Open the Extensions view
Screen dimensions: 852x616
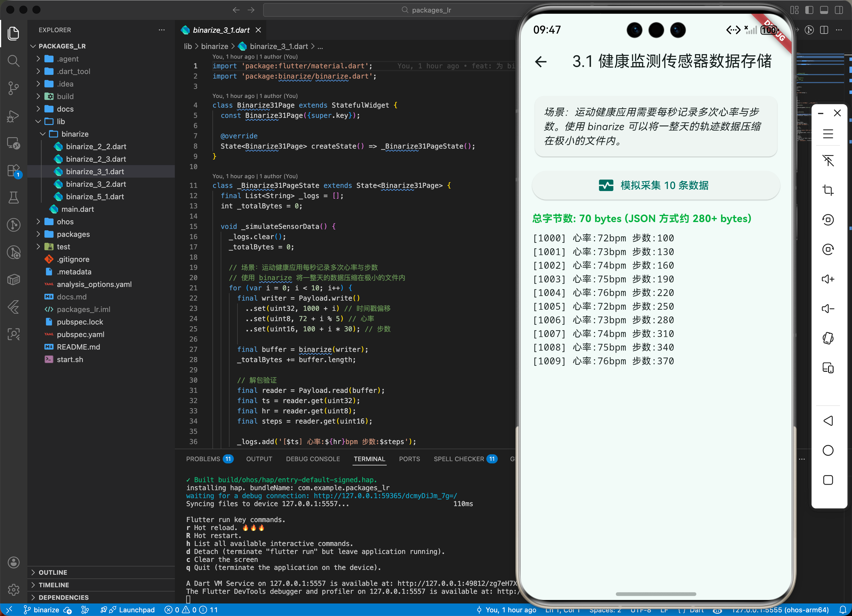point(13,171)
